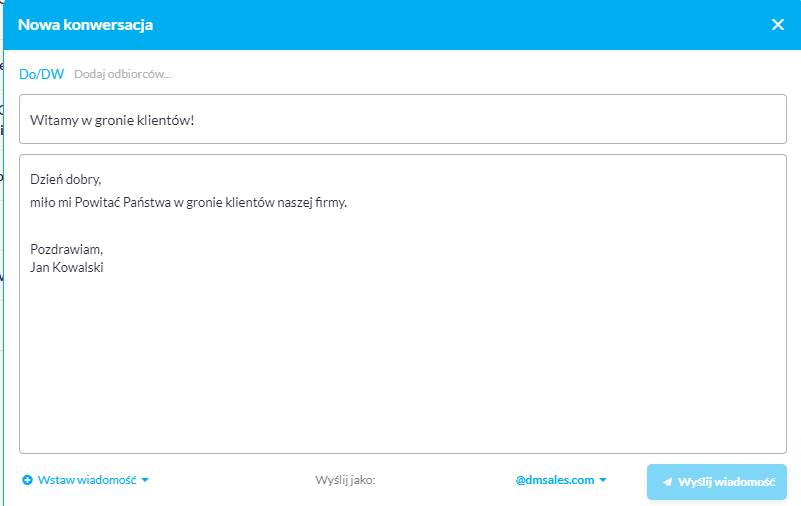The width and height of the screenshot is (801, 506).
Task: Click the Pozdrawiam line in message body
Action: [x=66, y=249]
